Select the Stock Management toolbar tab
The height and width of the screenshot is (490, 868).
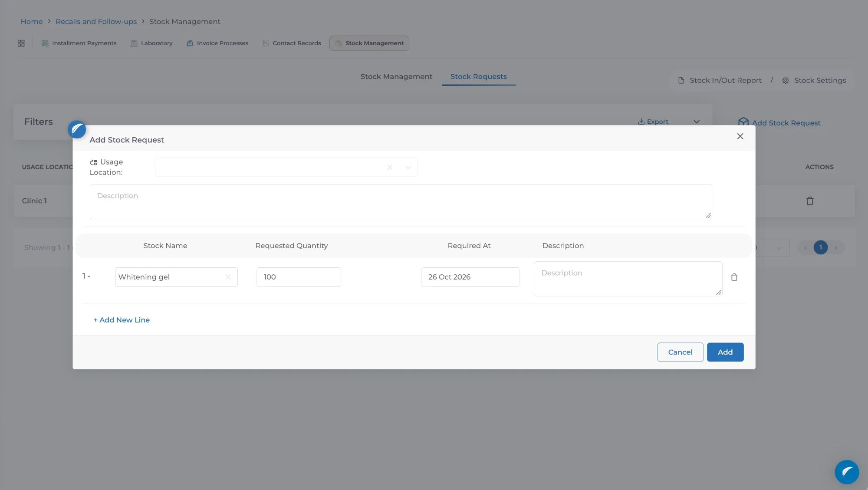pyautogui.click(x=369, y=43)
